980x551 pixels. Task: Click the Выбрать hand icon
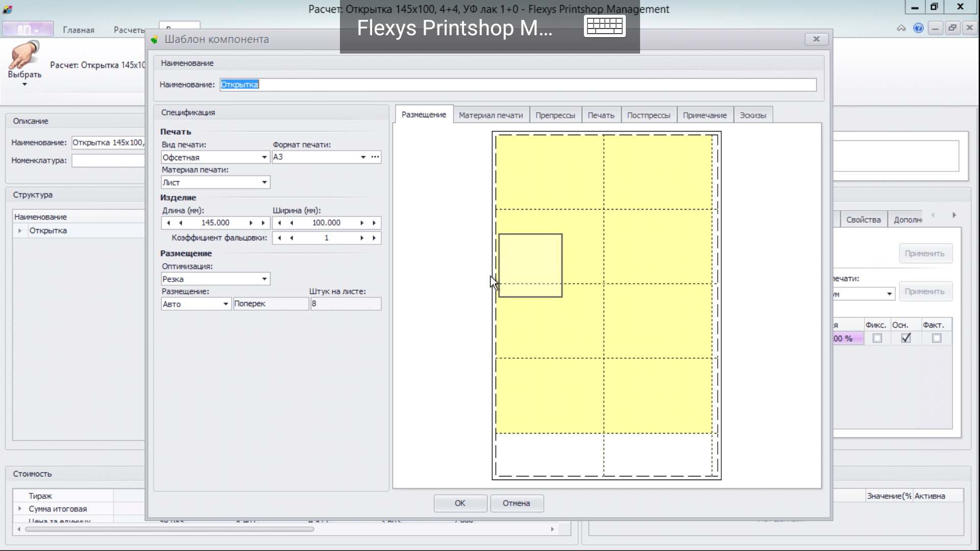tap(24, 55)
